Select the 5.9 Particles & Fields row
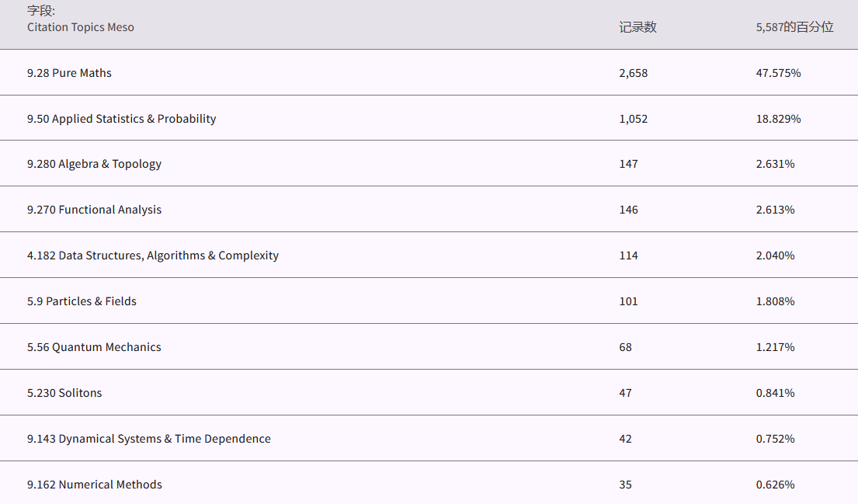 (x=82, y=301)
